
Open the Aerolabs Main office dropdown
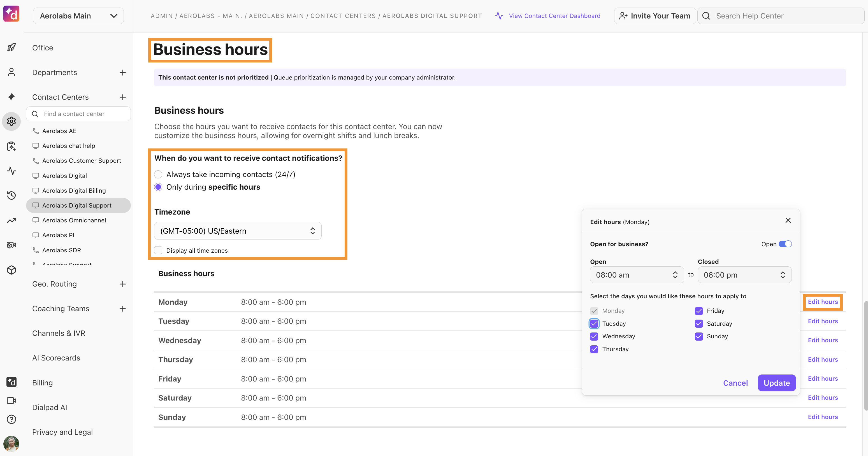[x=78, y=16]
